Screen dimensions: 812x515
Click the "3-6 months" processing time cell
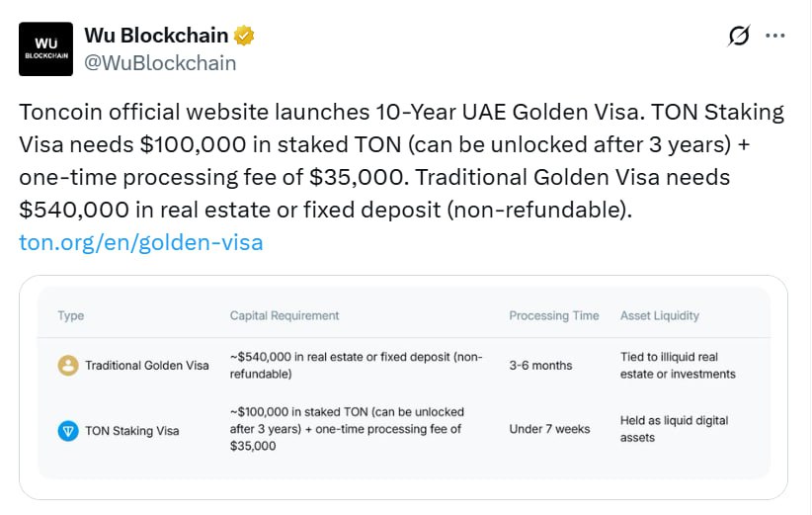[540, 365]
